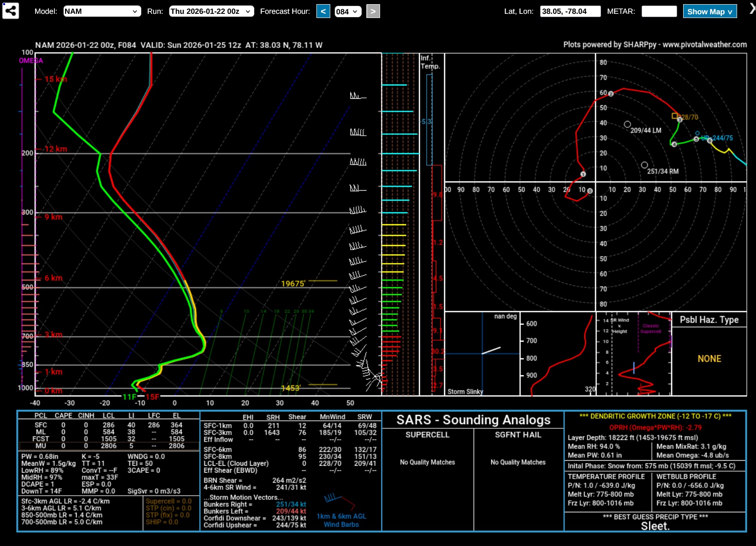Image resolution: width=756 pixels, height=546 pixels.
Task: Click the 209/44 LM marker on hodograph
Action: pos(627,124)
